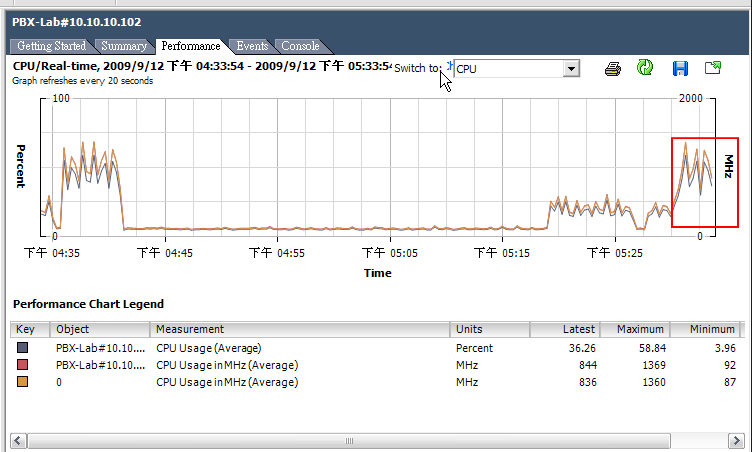Click the Maximum value 1369

coord(654,365)
